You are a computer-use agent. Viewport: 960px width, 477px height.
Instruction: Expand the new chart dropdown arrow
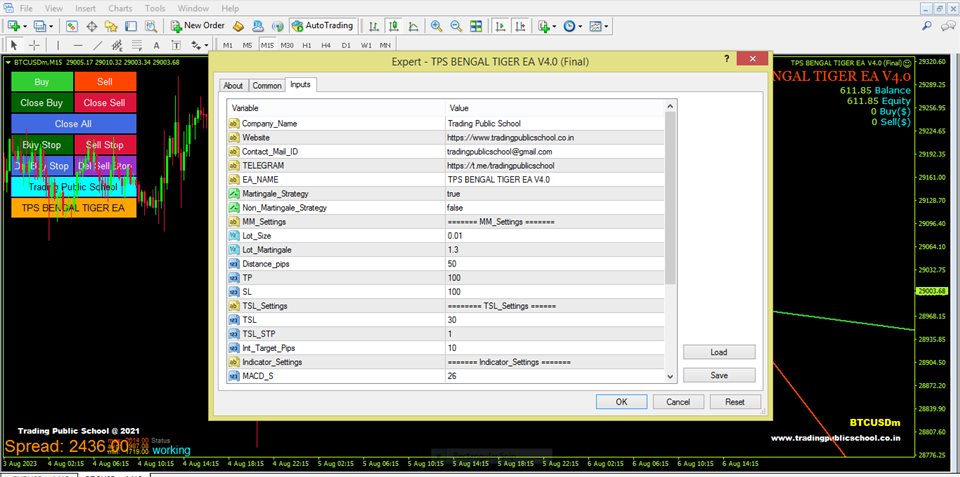[x=25, y=25]
